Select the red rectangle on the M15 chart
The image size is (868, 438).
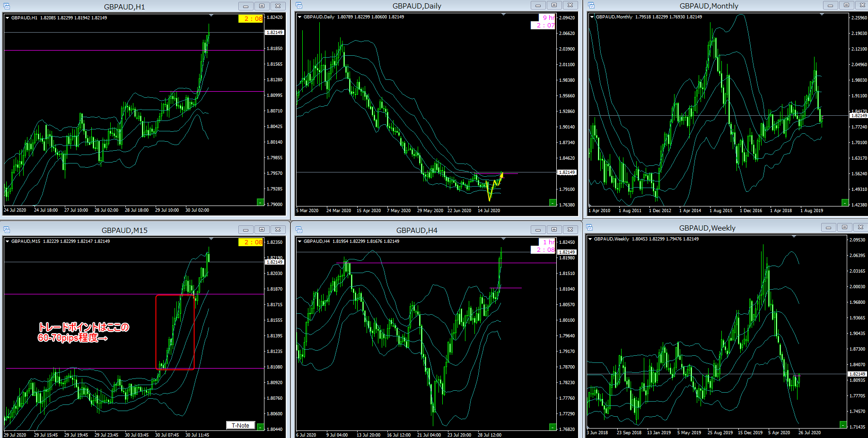(156, 331)
